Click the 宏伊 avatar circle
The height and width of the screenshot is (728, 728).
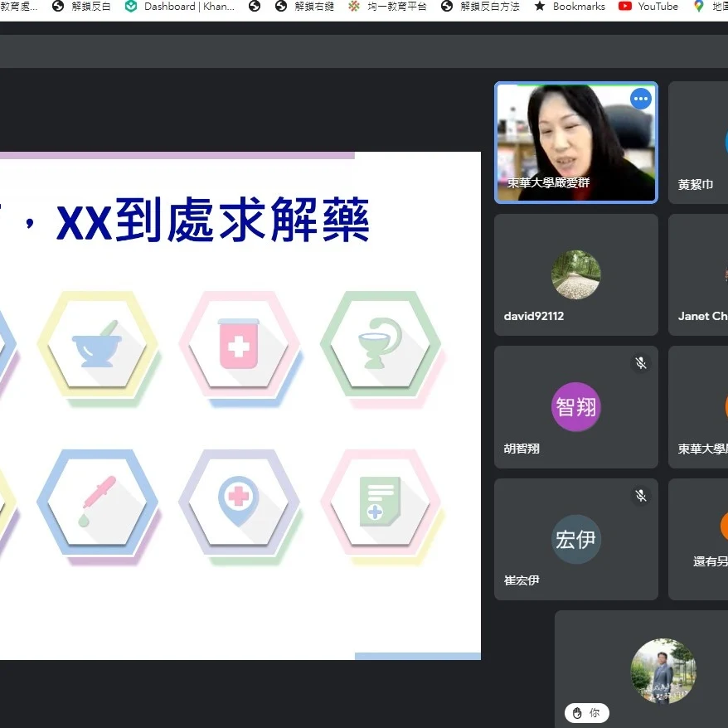click(x=575, y=539)
